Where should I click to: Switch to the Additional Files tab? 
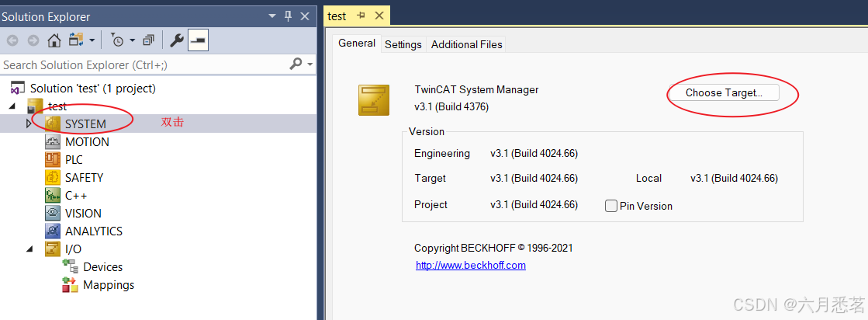pos(467,44)
